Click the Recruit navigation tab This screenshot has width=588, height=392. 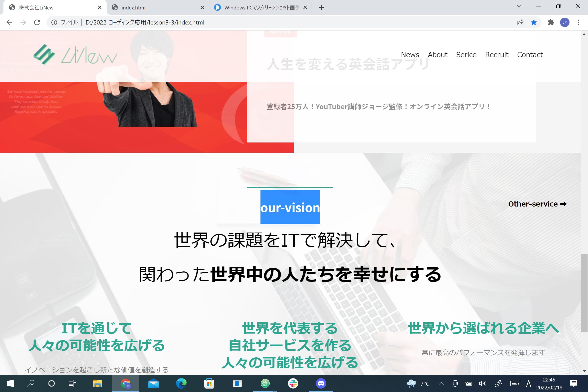pyautogui.click(x=497, y=54)
